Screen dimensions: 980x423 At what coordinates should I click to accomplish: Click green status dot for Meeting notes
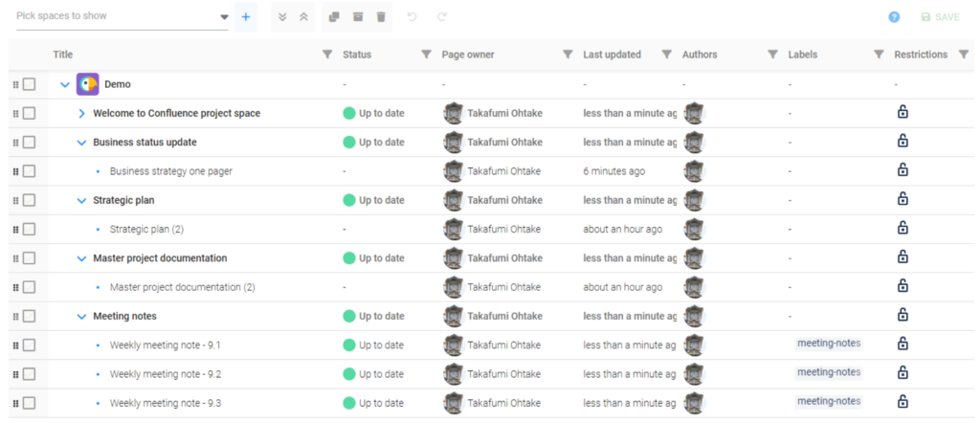pyautogui.click(x=349, y=316)
